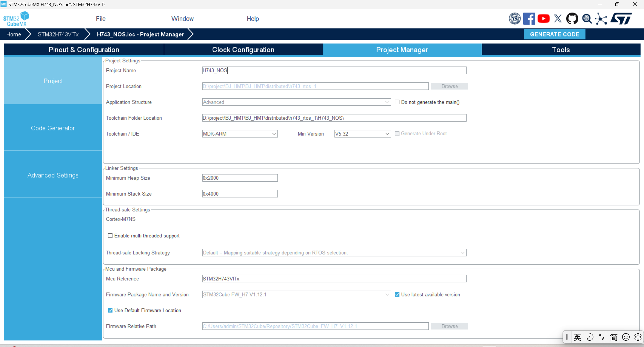The height and width of the screenshot is (347, 644).
Task: Check Do not generate the main()
Action: coord(397,102)
